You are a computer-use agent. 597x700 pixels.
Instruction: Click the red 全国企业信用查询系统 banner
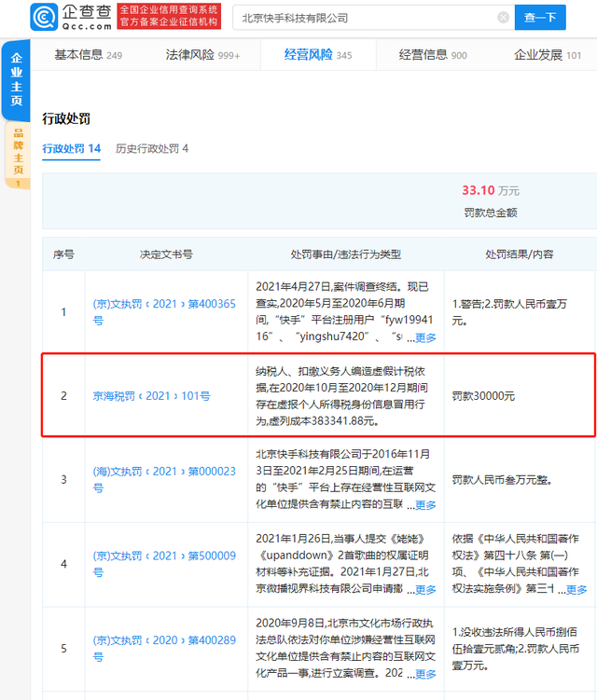pos(169,16)
